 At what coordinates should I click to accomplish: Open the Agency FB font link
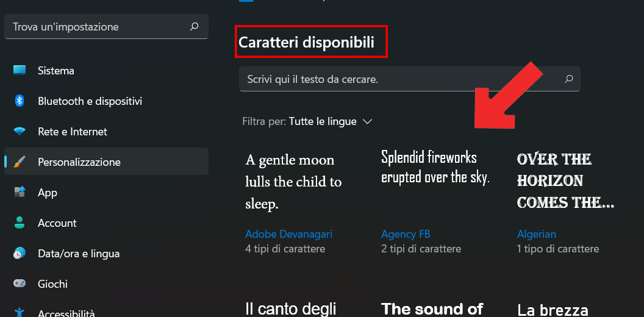(406, 234)
